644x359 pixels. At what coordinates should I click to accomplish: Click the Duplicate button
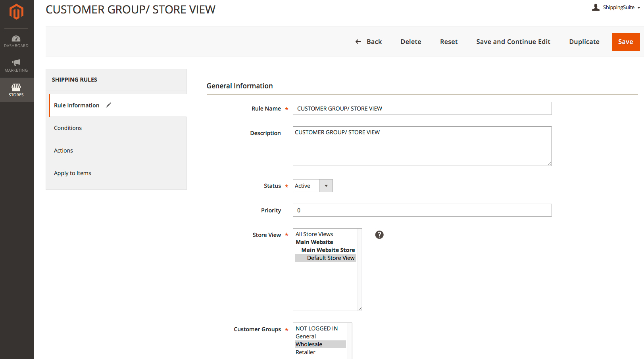(584, 42)
